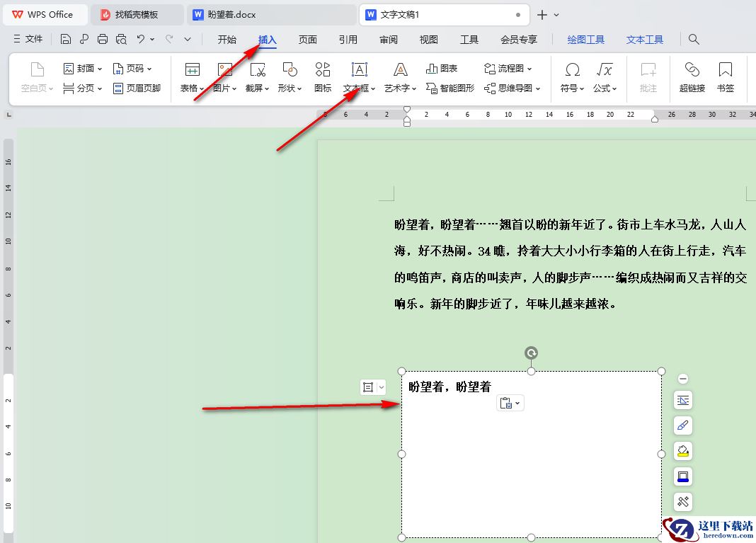Collapse floating toolbar with minus button
The height and width of the screenshot is (543, 756).
pyautogui.click(x=682, y=379)
